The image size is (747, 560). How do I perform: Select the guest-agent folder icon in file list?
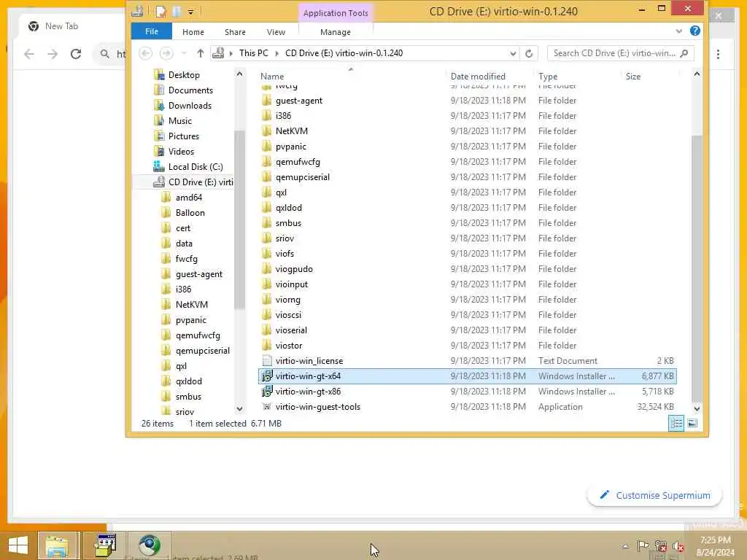[267, 101]
